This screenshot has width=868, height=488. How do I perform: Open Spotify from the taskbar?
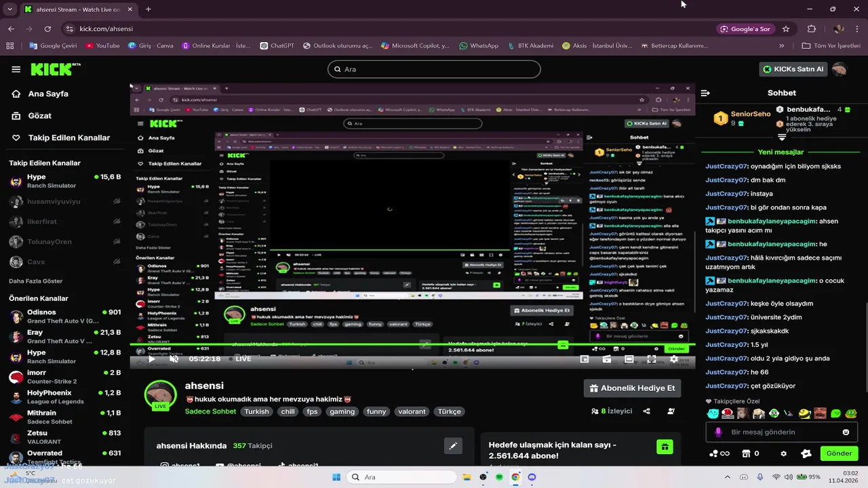499,477
